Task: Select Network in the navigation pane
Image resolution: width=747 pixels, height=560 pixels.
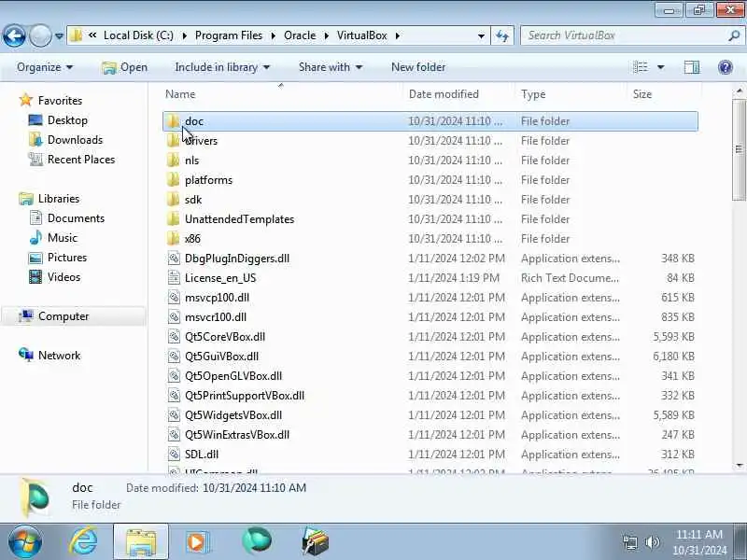Action: 59,356
